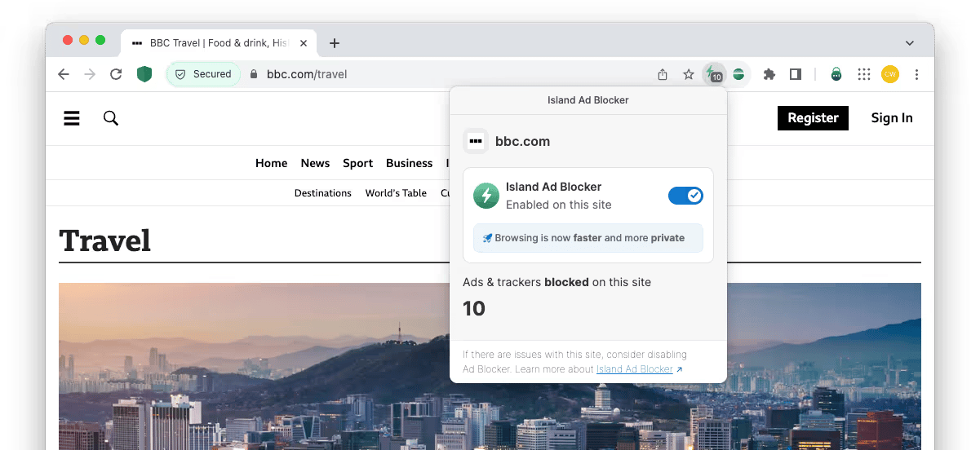980x450 pixels.
Task: Open Island Ad Blocker extension icon showing 10
Action: pos(714,74)
